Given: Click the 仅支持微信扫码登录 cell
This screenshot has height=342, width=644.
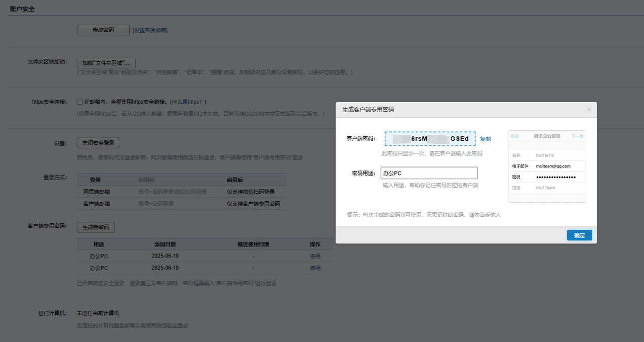Looking at the screenshot, I should coord(251,192).
